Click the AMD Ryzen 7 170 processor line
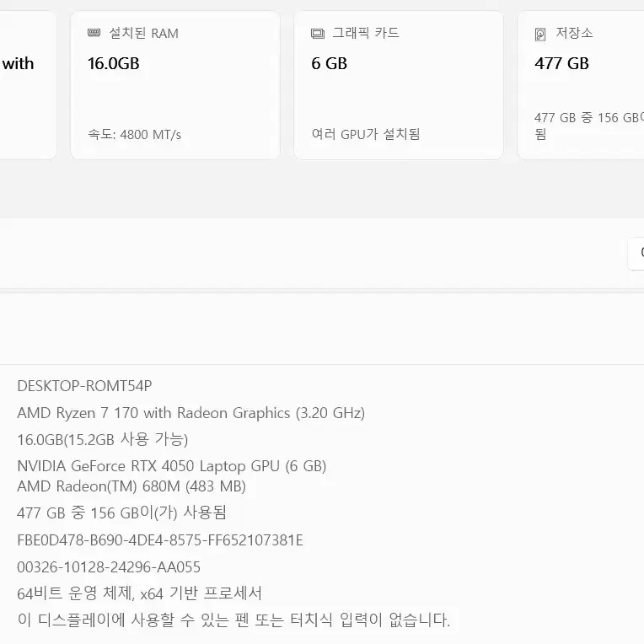 tap(191, 413)
